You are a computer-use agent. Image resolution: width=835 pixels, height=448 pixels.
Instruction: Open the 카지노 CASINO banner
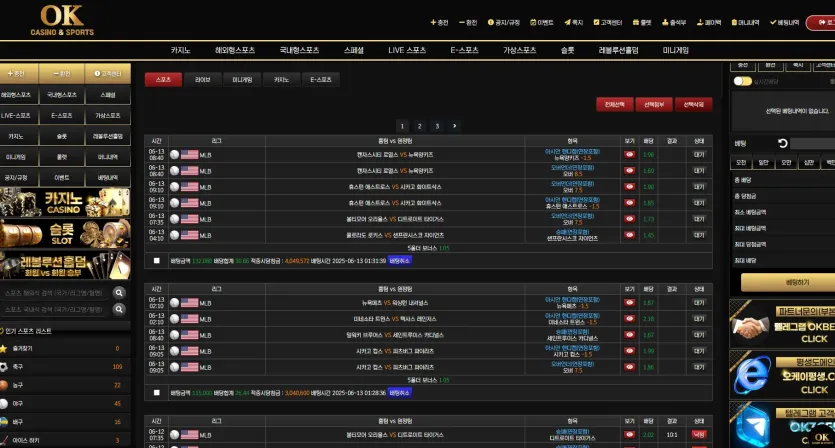click(x=65, y=202)
